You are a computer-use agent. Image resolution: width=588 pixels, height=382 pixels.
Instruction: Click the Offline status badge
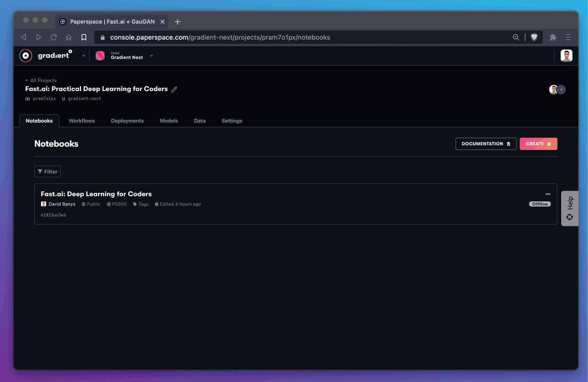coord(540,204)
